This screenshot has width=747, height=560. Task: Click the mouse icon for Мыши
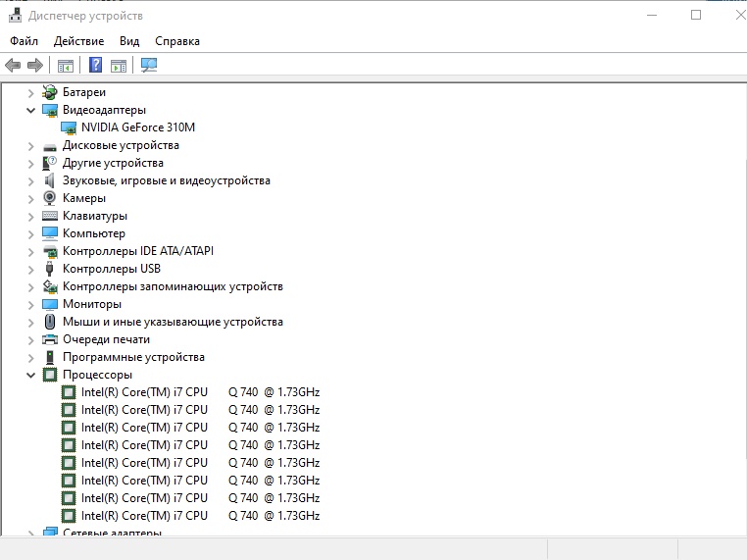point(50,322)
